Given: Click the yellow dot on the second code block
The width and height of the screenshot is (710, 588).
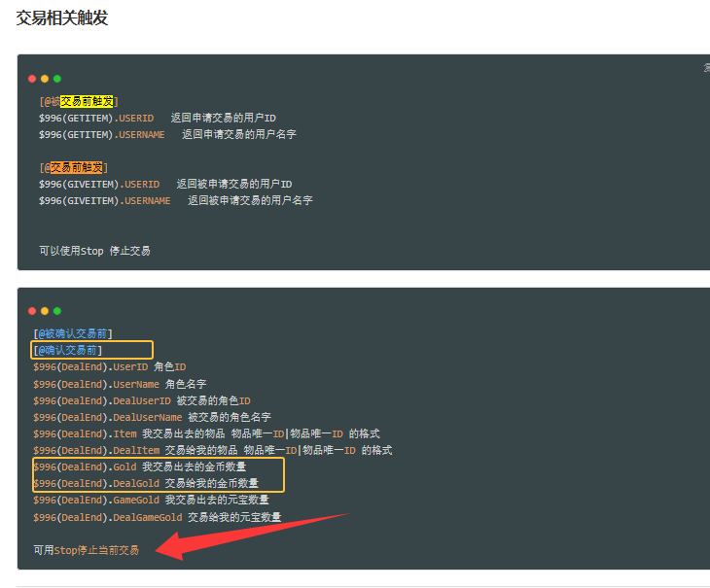Looking at the screenshot, I should coord(45,311).
